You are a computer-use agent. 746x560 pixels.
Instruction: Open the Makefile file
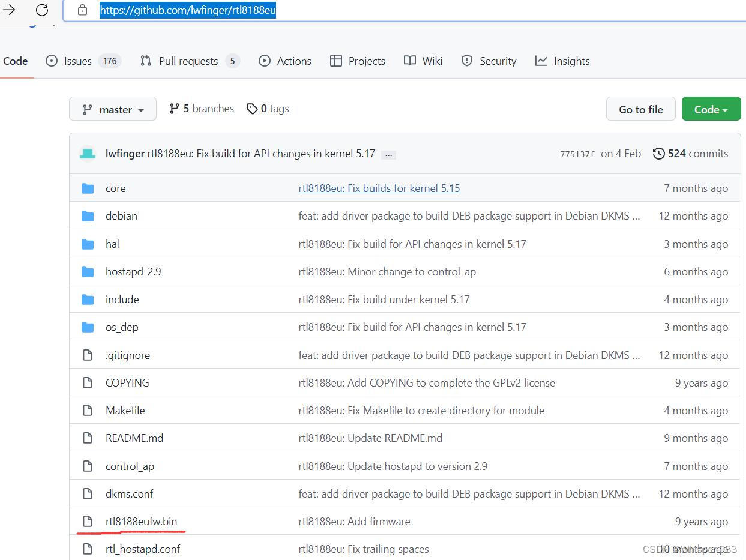[125, 411]
